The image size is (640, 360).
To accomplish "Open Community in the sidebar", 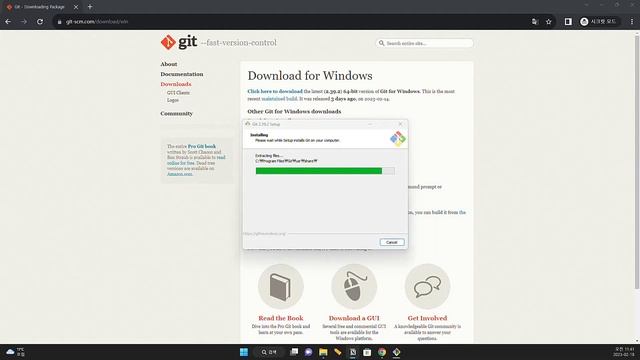I will coord(176,113).
